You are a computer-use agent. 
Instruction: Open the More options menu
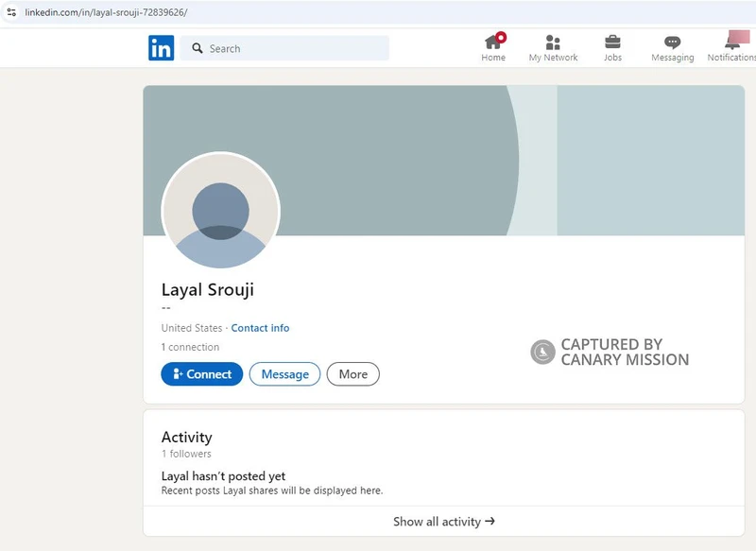pyautogui.click(x=352, y=374)
